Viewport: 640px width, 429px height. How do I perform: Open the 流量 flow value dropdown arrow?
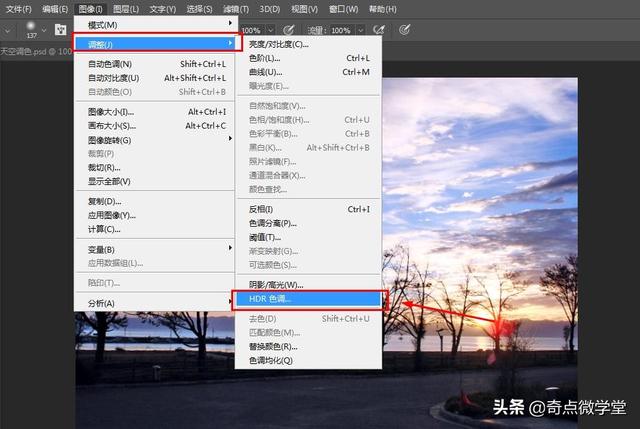click(360, 30)
